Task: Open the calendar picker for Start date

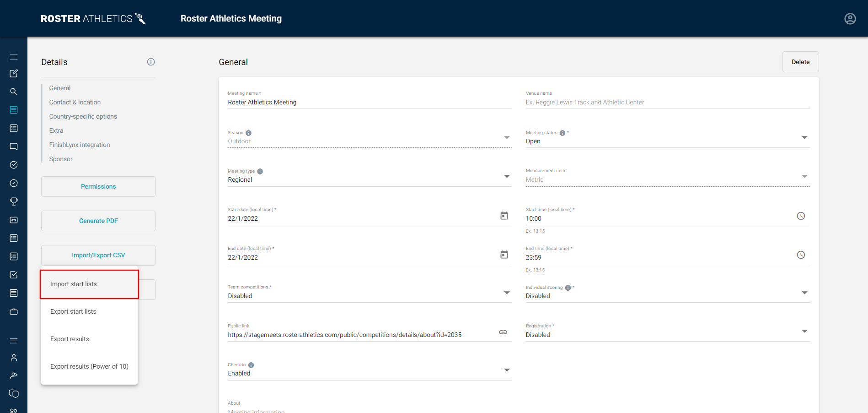Action: pyautogui.click(x=504, y=215)
